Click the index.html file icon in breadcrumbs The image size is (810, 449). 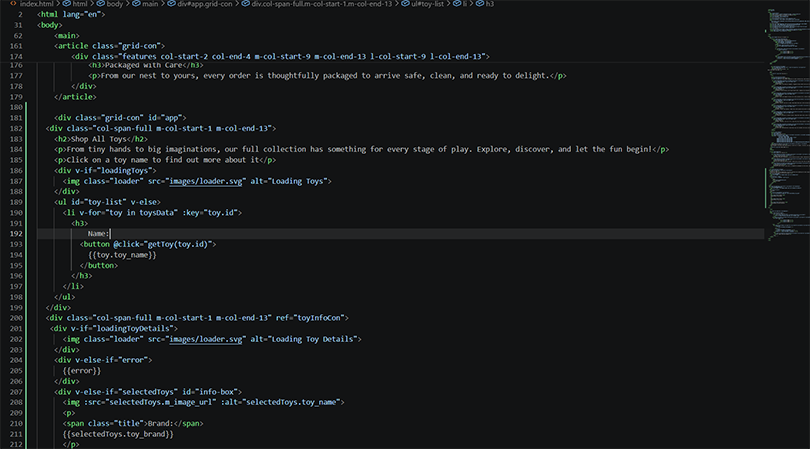point(12,4)
